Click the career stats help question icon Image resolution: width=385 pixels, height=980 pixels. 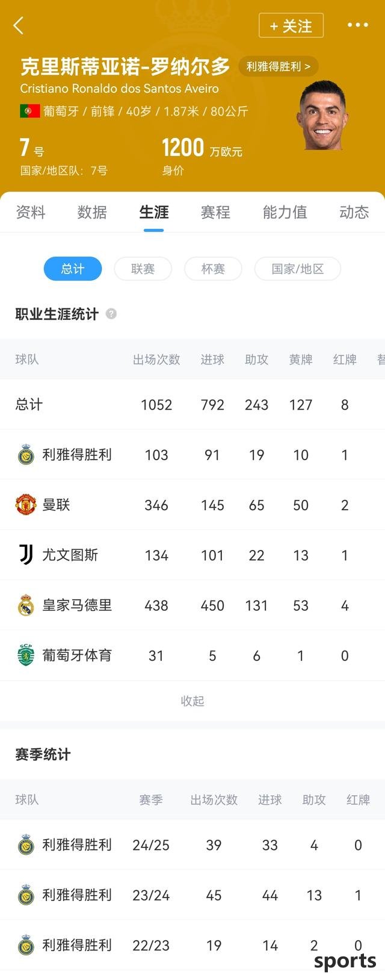pos(111,314)
